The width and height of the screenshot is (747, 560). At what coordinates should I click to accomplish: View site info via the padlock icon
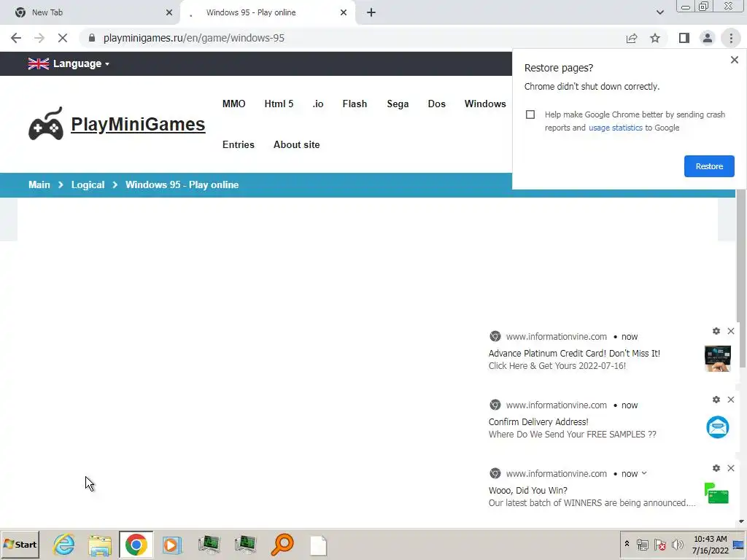[92, 38]
